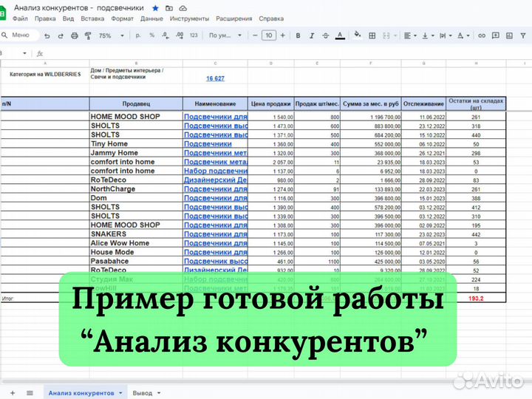
Task: Decrease font size minus button
Action: tap(255, 35)
